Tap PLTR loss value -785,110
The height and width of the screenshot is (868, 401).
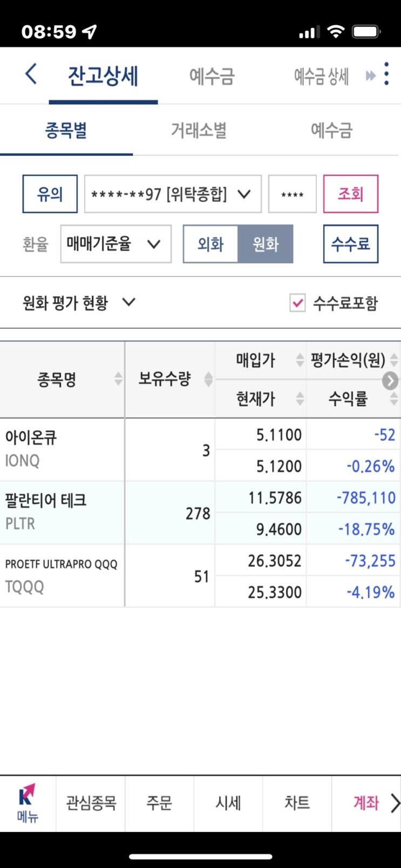[x=366, y=497]
